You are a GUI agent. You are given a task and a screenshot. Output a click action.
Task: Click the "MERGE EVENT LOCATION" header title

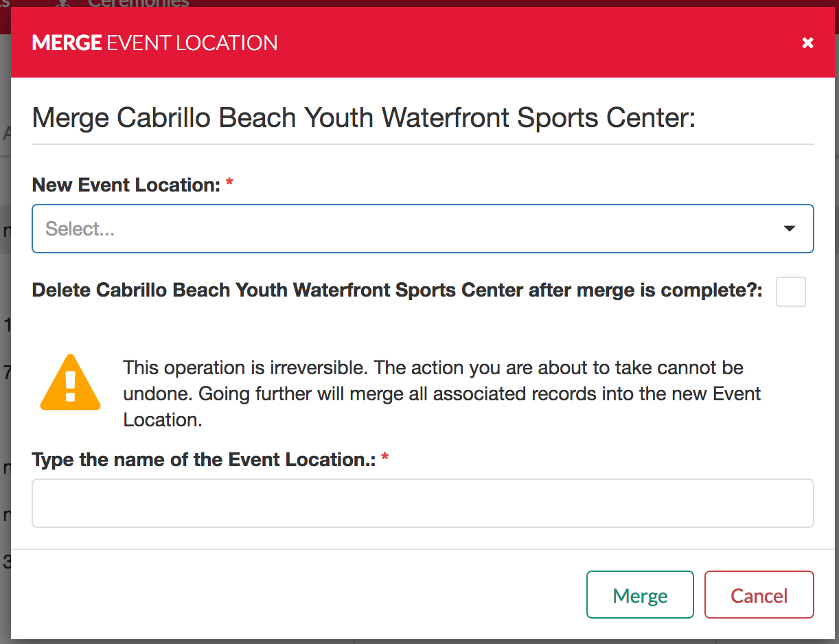point(154,43)
